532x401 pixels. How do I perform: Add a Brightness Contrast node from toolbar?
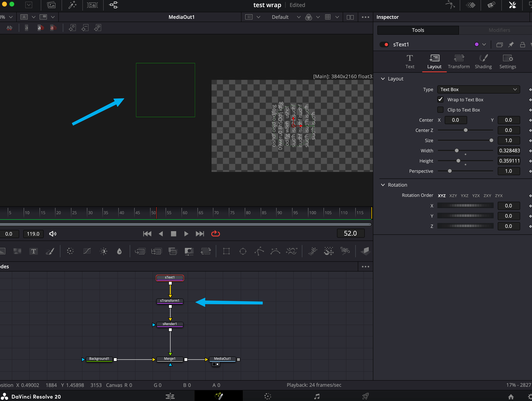(x=104, y=251)
